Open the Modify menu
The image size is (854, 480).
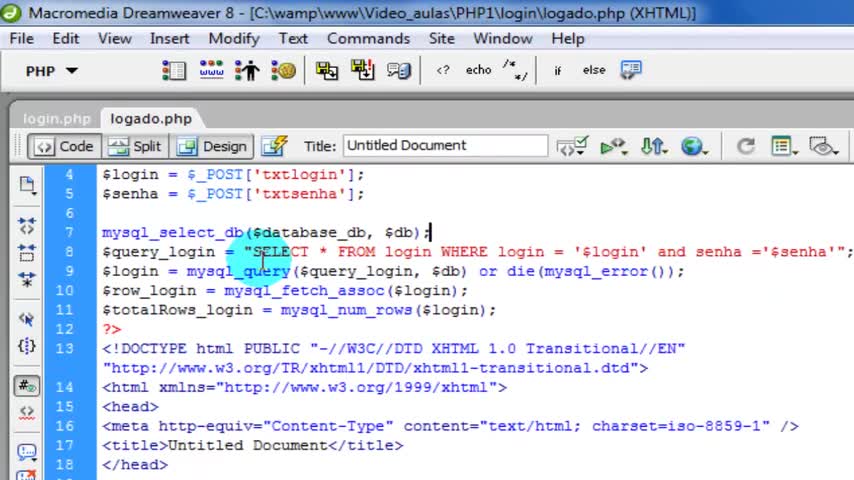point(234,39)
